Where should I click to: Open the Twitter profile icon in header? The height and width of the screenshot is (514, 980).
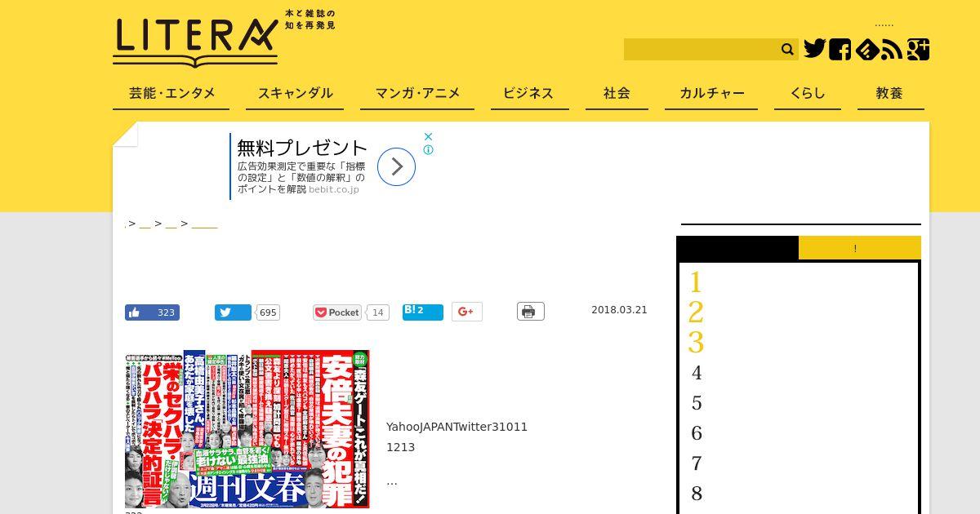(x=814, y=49)
